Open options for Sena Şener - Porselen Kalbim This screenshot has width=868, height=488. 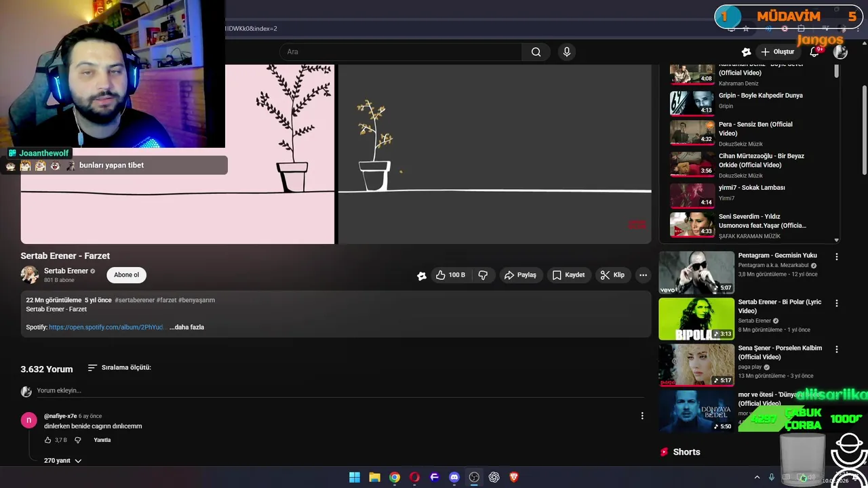(x=836, y=349)
